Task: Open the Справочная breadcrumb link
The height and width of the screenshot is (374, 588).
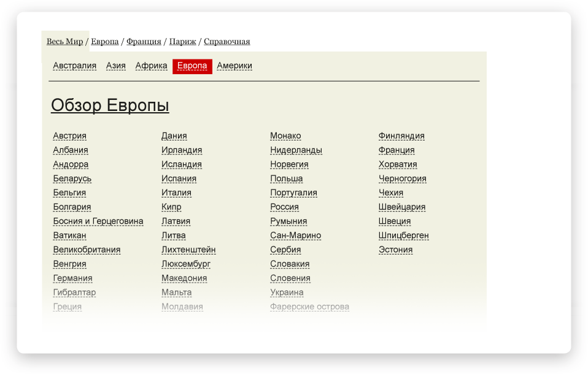Action: 226,42
